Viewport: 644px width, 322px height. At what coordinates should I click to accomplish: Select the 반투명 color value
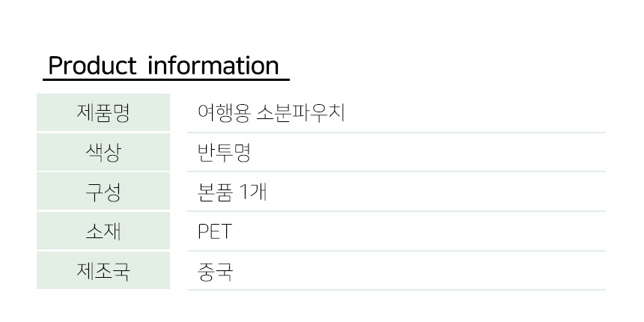point(223,153)
